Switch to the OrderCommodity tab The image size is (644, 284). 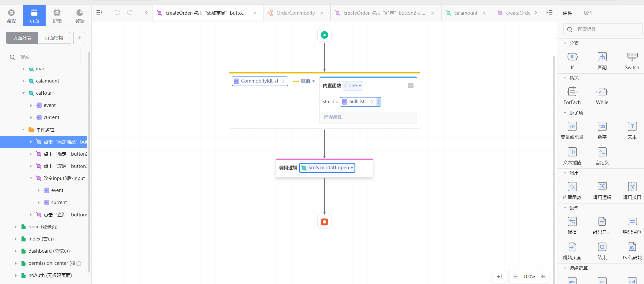(x=296, y=13)
